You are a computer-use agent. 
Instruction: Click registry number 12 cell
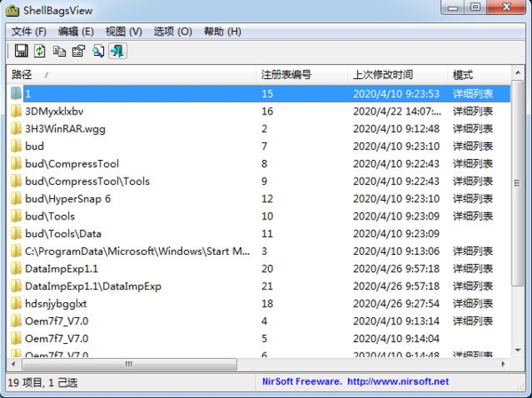coord(267,198)
